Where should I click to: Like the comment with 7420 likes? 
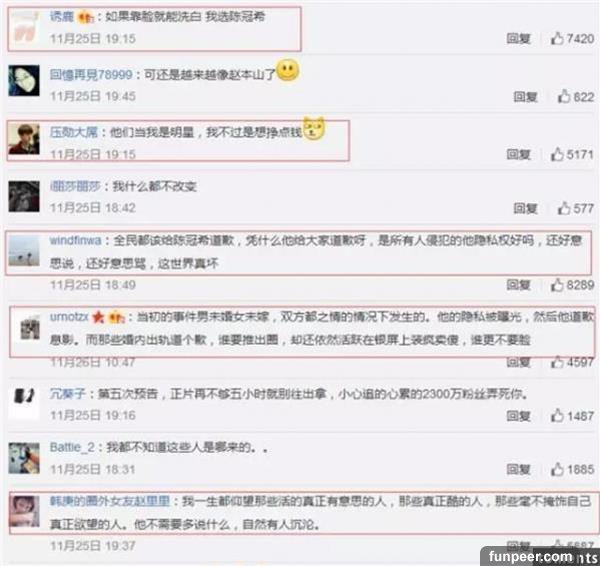pyautogui.click(x=557, y=38)
